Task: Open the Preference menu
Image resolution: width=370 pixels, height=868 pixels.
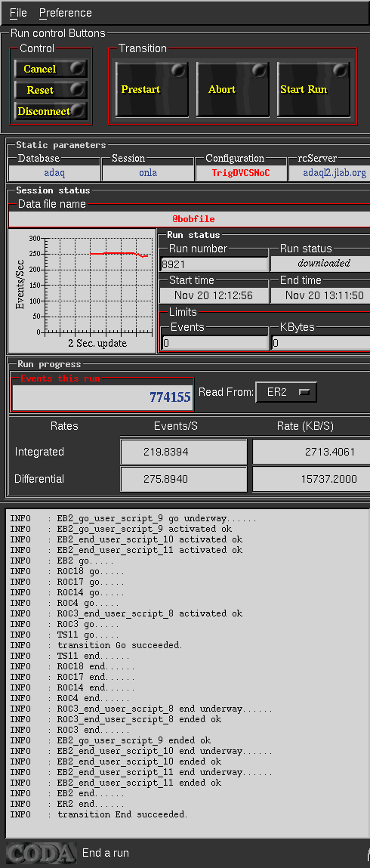Action: [x=65, y=13]
